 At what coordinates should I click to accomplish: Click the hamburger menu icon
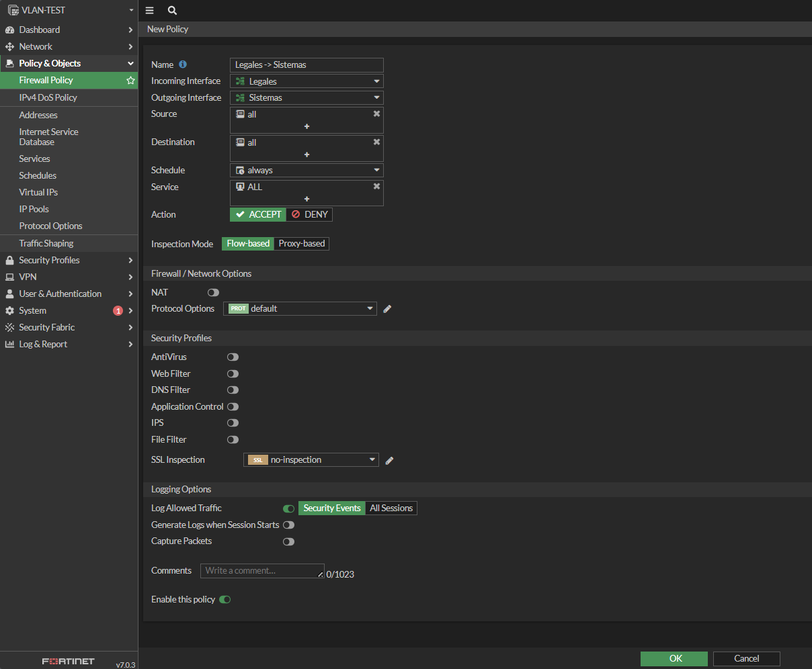tap(149, 11)
